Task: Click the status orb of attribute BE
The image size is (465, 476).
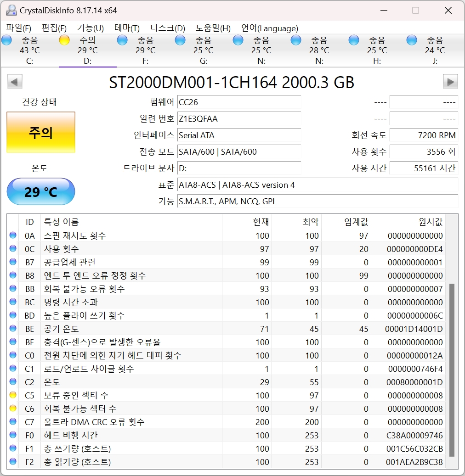Action: pos(13,329)
